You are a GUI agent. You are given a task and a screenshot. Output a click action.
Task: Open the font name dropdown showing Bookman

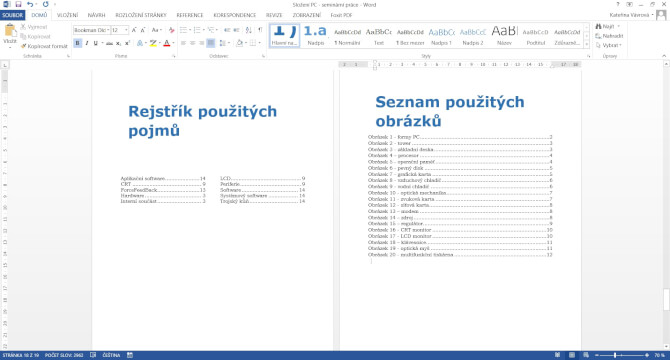108,30
